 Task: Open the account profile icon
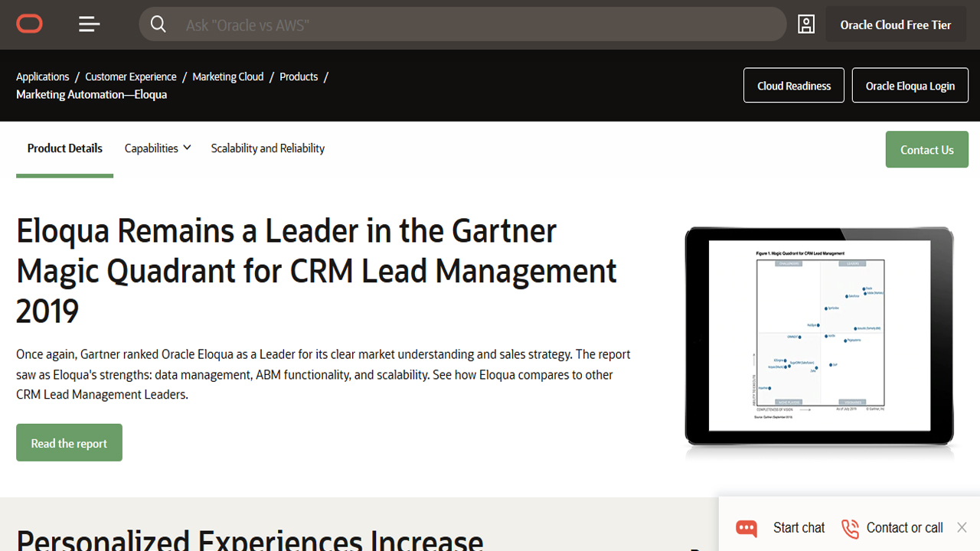806,24
